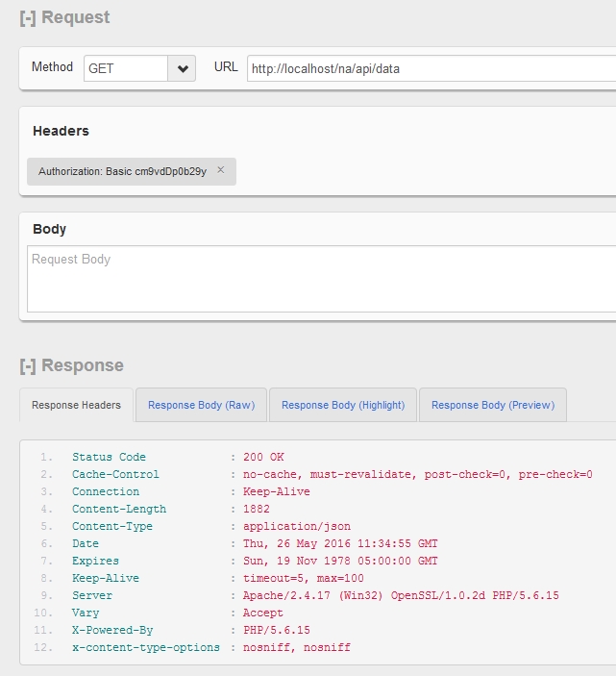Click the 'nosniff, nosniff' value

tap(297, 647)
